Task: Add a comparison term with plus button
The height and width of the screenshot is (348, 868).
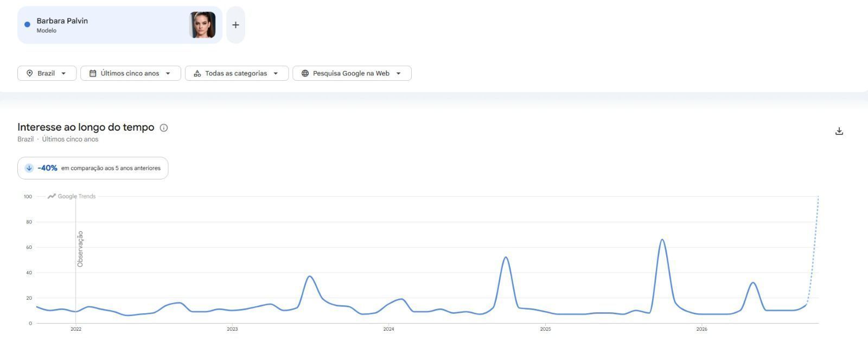Action: (x=235, y=25)
